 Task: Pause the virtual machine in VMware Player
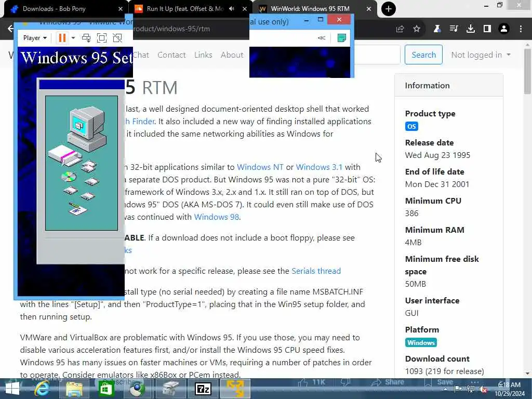point(62,37)
